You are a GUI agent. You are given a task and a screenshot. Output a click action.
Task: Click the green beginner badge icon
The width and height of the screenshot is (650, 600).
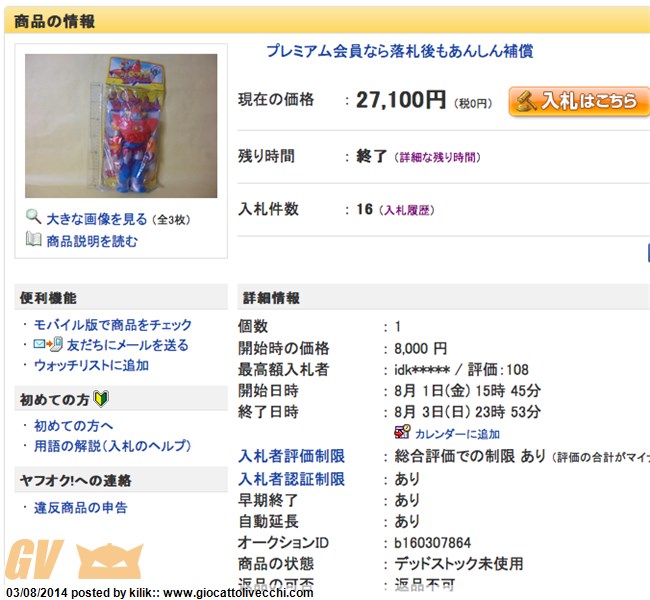101,399
